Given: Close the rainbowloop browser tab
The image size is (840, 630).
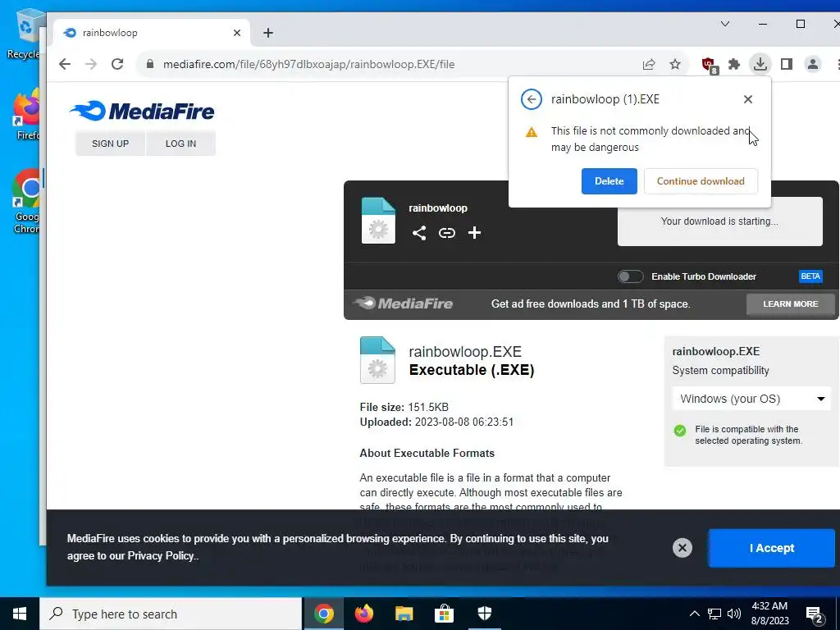Looking at the screenshot, I should pos(237,33).
